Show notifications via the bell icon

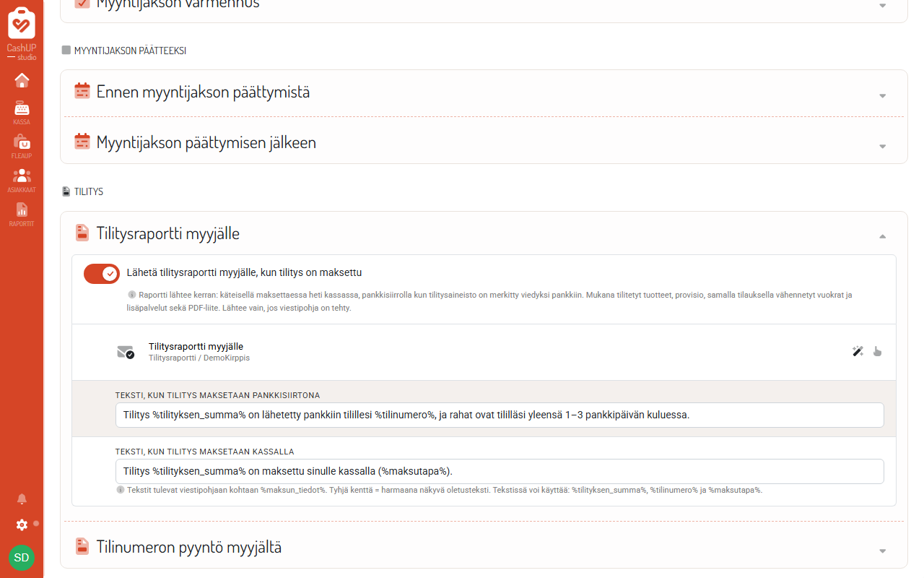[22, 499]
